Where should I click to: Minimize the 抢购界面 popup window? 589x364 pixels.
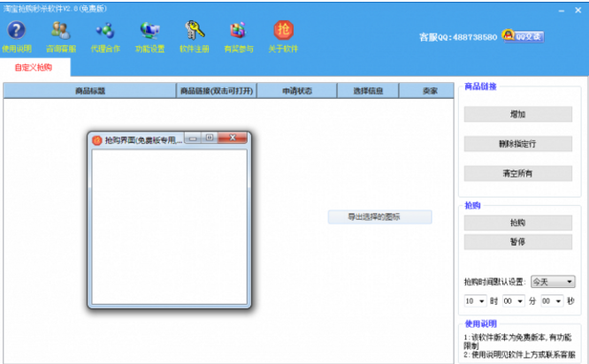[193, 139]
